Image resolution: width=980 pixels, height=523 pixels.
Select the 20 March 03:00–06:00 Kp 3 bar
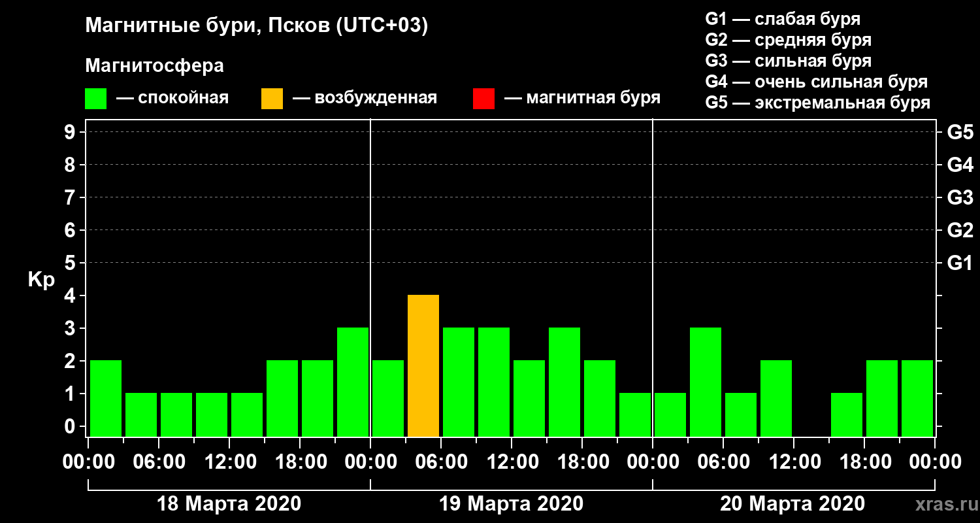tap(706, 382)
